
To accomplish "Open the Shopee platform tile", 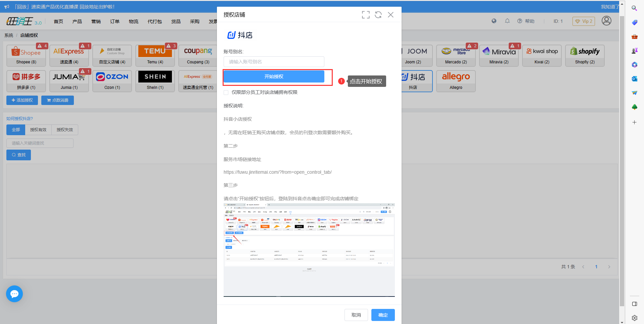I will pos(26,56).
